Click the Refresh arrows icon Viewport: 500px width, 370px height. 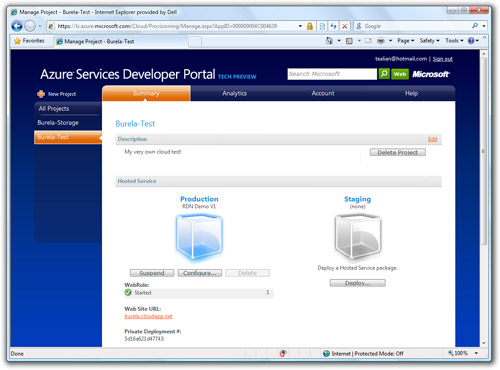333,26
